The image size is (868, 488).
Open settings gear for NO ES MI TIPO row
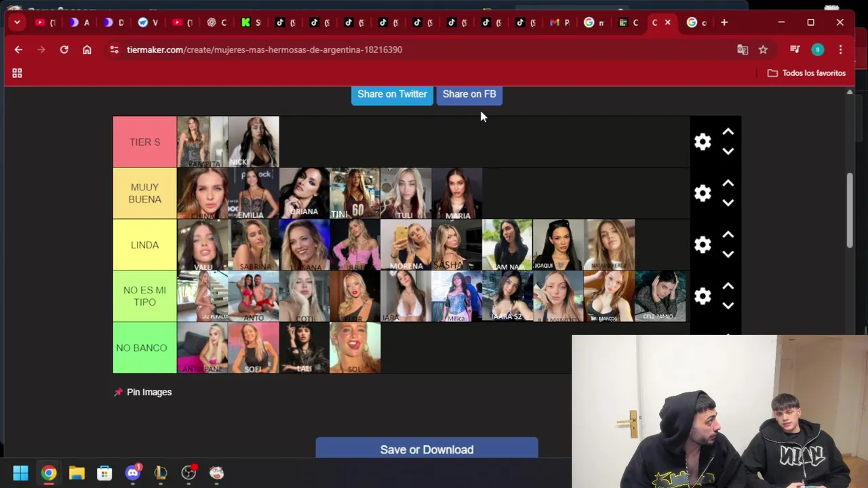[x=703, y=296]
